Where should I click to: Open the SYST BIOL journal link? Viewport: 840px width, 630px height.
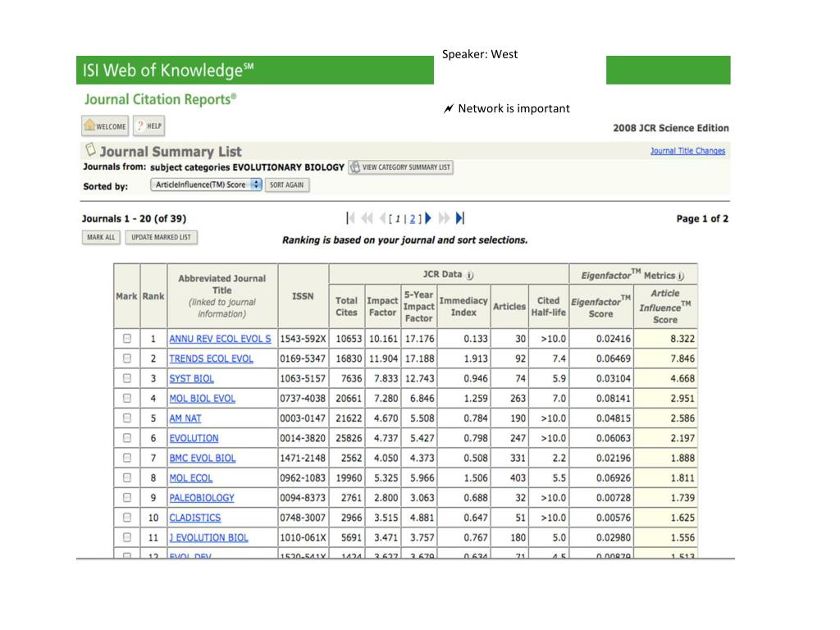tap(191, 379)
